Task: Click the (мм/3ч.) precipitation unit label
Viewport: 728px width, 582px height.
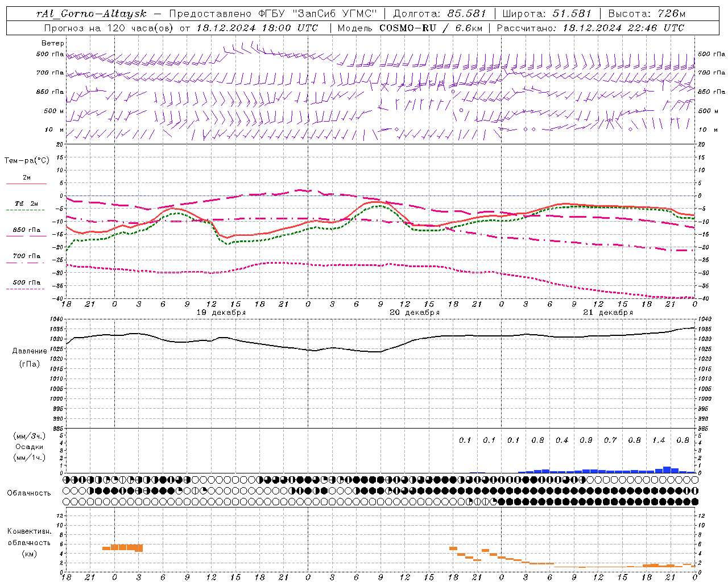Action: [x=29, y=436]
